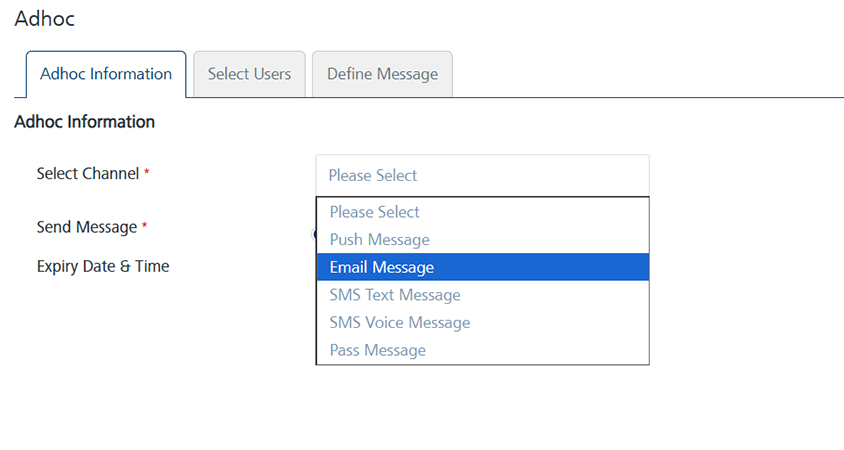
Task: Choose SMS Voice Message from the list
Action: pyautogui.click(x=482, y=322)
